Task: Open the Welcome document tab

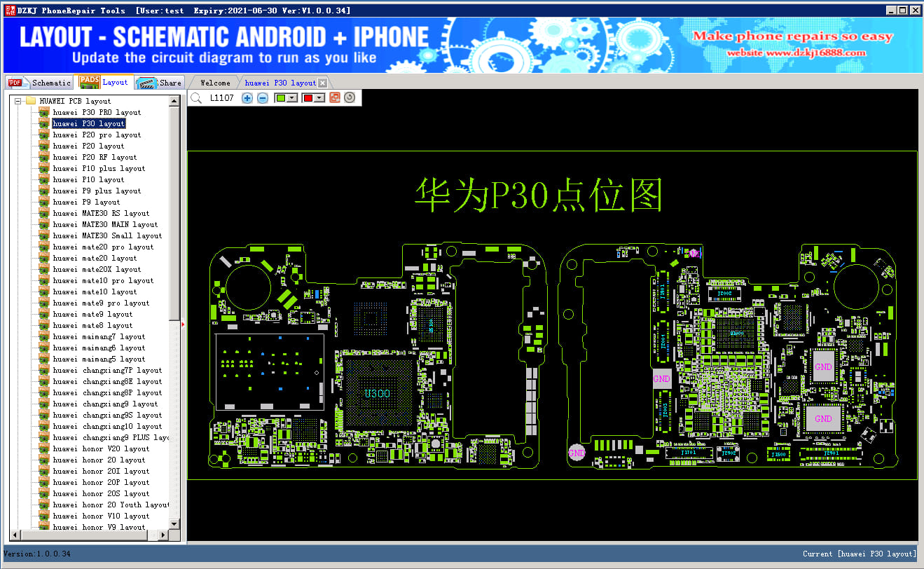Action: (215, 83)
